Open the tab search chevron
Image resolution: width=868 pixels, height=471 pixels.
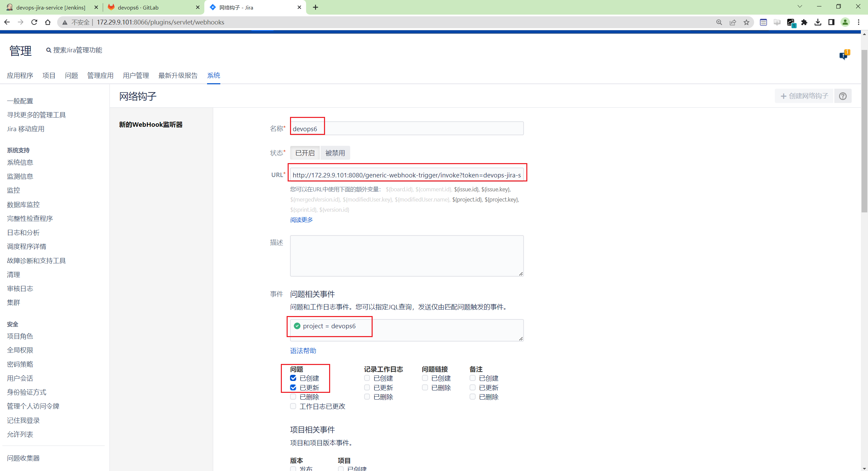pyautogui.click(x=800, y=6)
